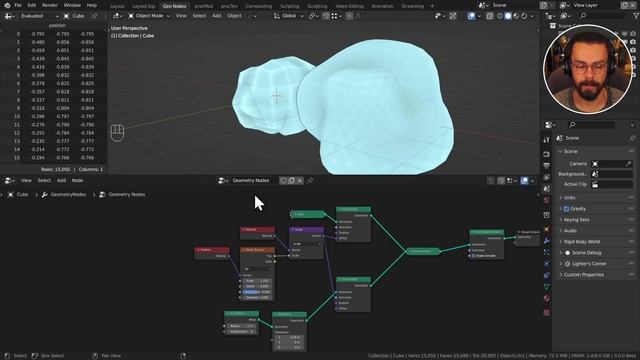Open the properties panel search field
Screen dimensions: 640x360
click(x=591, y=124)
